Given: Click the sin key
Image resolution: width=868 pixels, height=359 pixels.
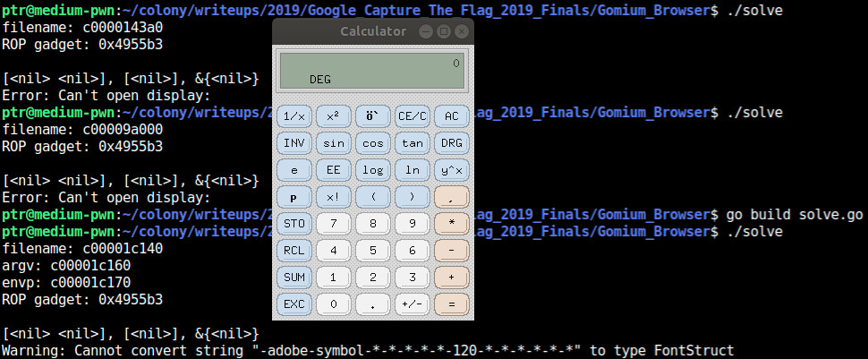Looking at the screenshot, I should click(x=333, y=143).
